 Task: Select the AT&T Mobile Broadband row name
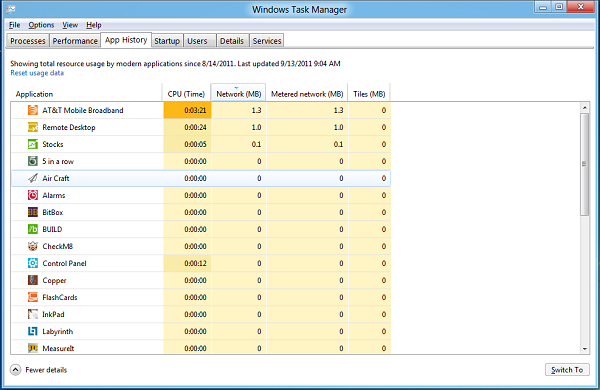coord(83,110)
